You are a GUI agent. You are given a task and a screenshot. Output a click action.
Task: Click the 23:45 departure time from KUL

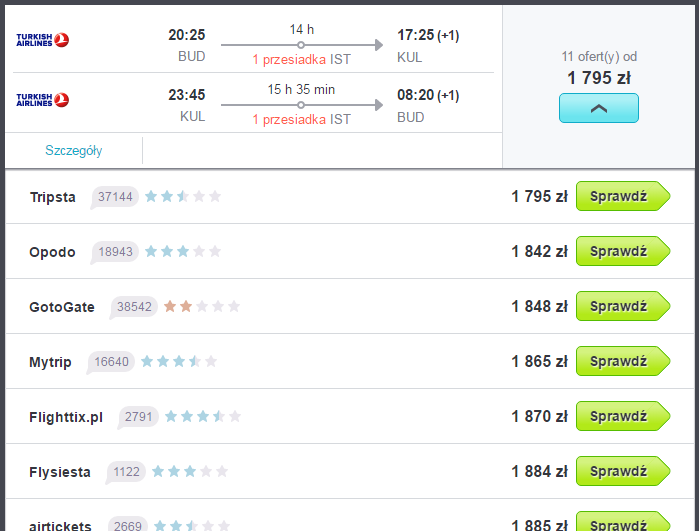click(x=186, y=95)
